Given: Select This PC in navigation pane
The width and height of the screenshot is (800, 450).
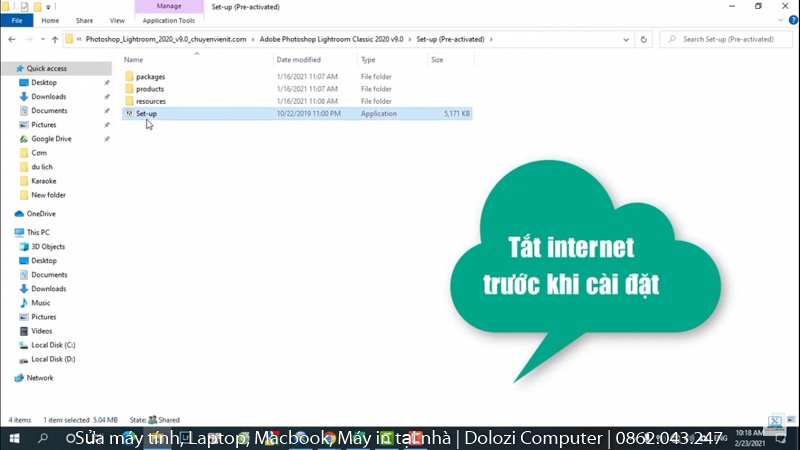Looking at the screenshot, I should (x=38, y=232).
